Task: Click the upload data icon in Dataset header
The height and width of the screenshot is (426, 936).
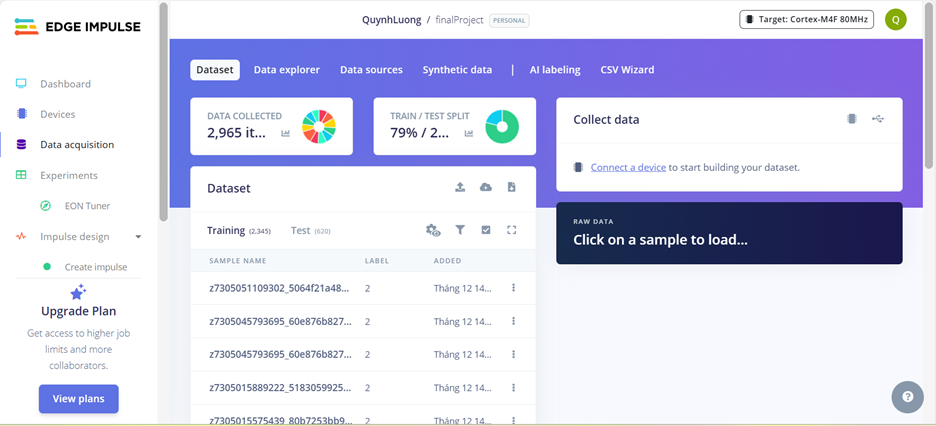Action: pos(460,187)
